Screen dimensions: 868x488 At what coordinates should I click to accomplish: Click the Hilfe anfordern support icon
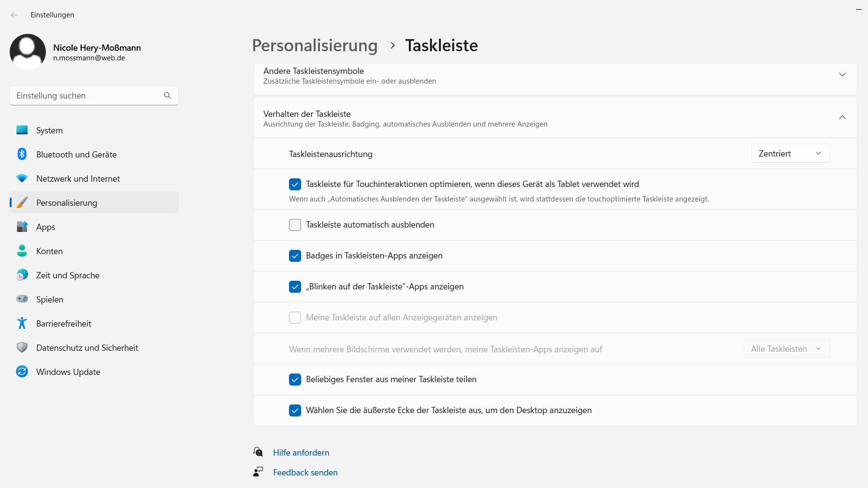point(259,452)
